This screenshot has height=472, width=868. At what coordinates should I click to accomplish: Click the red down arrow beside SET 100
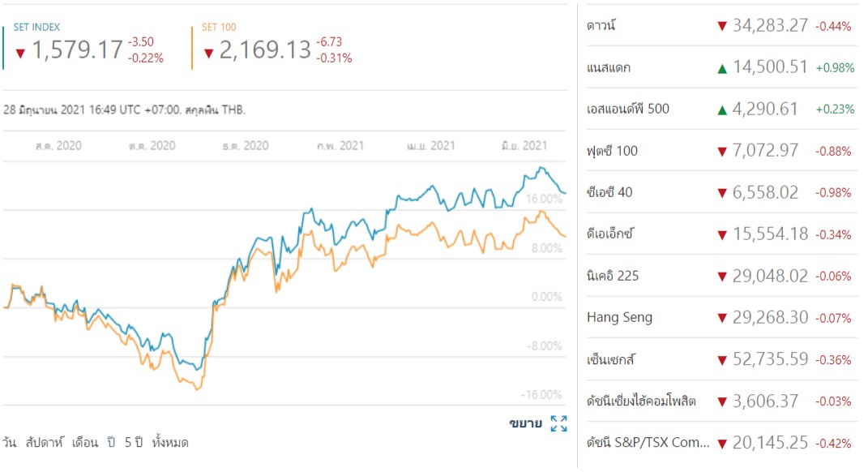208,54
